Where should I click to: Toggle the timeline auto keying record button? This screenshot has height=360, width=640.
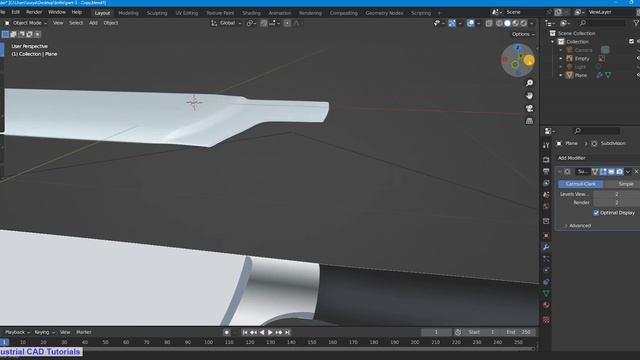click(227, 332)
